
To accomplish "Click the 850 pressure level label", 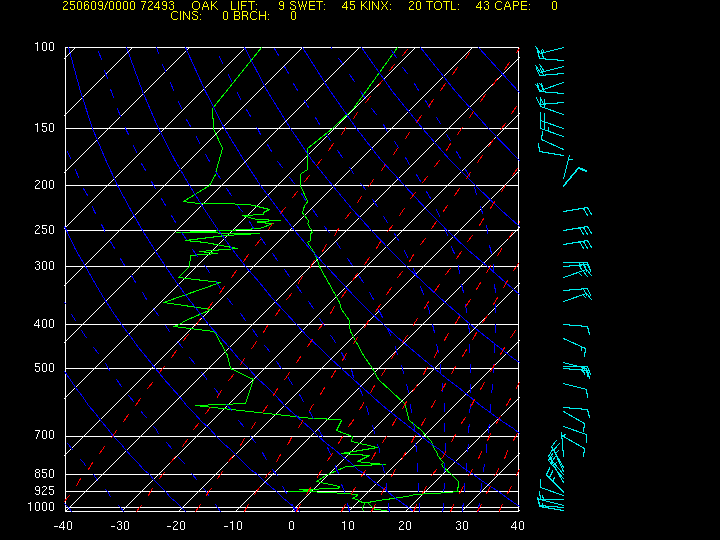I will point(45,473).
